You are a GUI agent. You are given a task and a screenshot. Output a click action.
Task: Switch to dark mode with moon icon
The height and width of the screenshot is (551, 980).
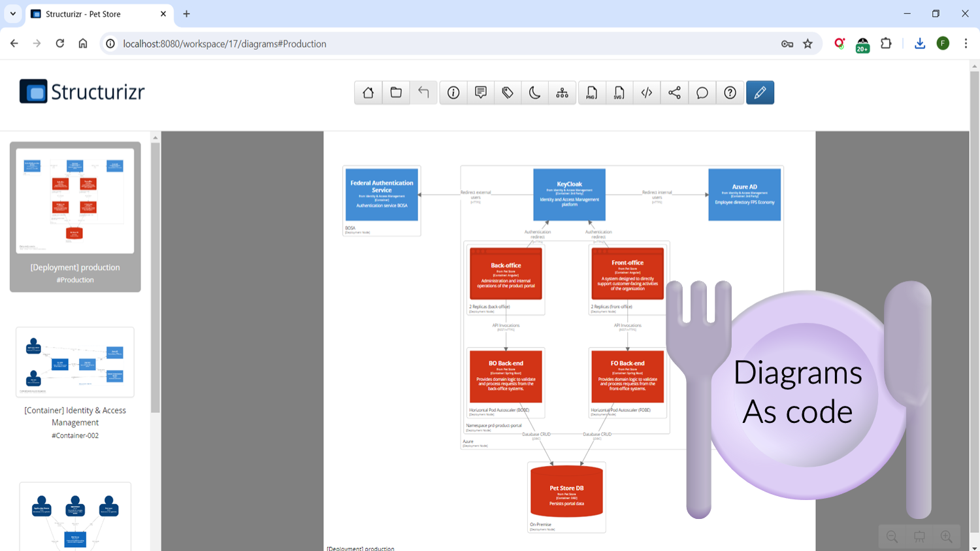(535, 92)
